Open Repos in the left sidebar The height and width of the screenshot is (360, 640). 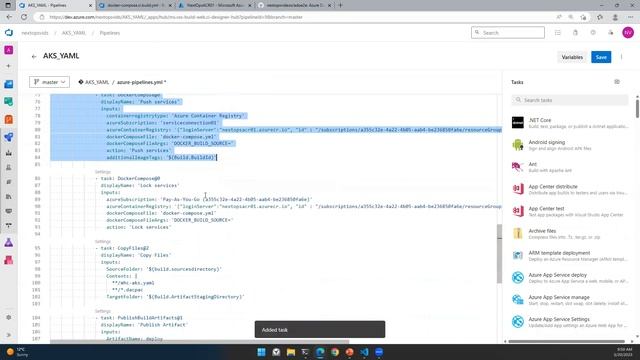point(9,102)
